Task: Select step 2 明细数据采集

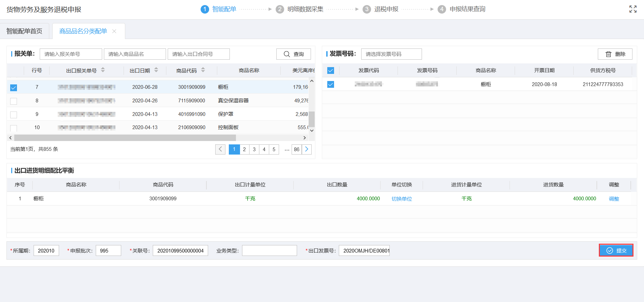Action: (299, 9)
